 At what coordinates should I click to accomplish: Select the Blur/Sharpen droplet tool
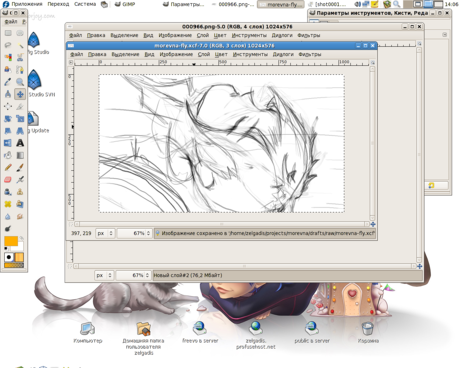[x=8, y=216]
